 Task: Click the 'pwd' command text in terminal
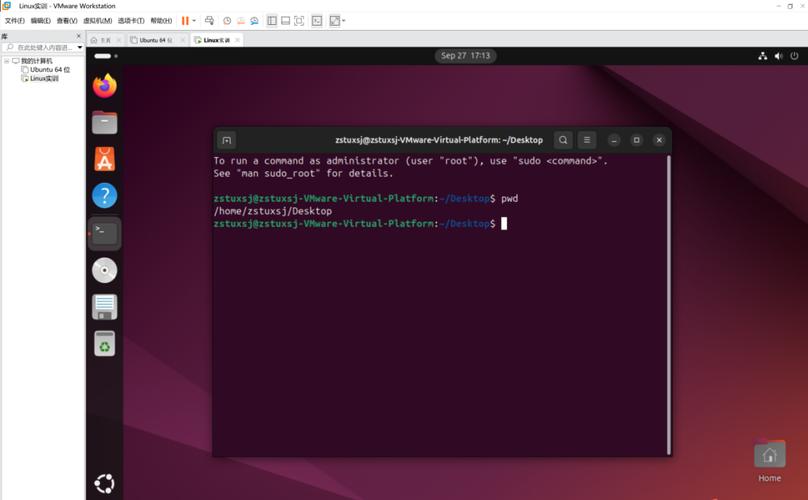510,198
